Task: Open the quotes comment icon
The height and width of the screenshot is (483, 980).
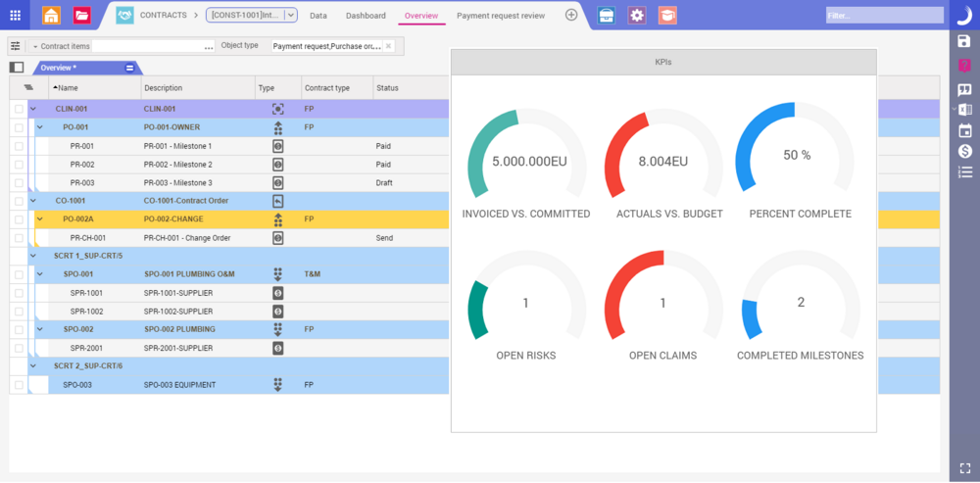Action: [964, 88]
